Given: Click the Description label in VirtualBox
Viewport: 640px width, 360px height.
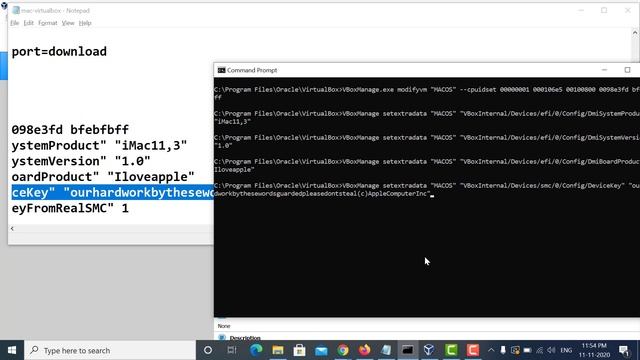Looking at the screenshot, I should (x=245, y=338).
